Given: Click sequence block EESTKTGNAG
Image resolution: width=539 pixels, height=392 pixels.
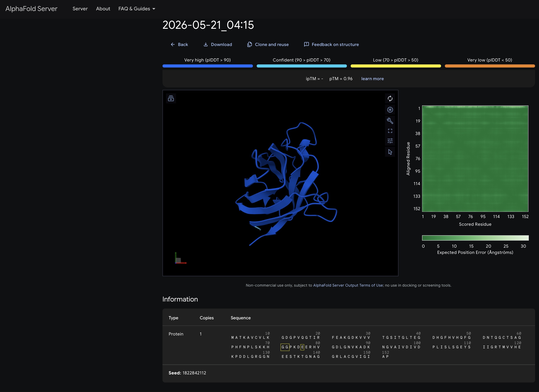Looking at the screenshot, I should point(301,357).
